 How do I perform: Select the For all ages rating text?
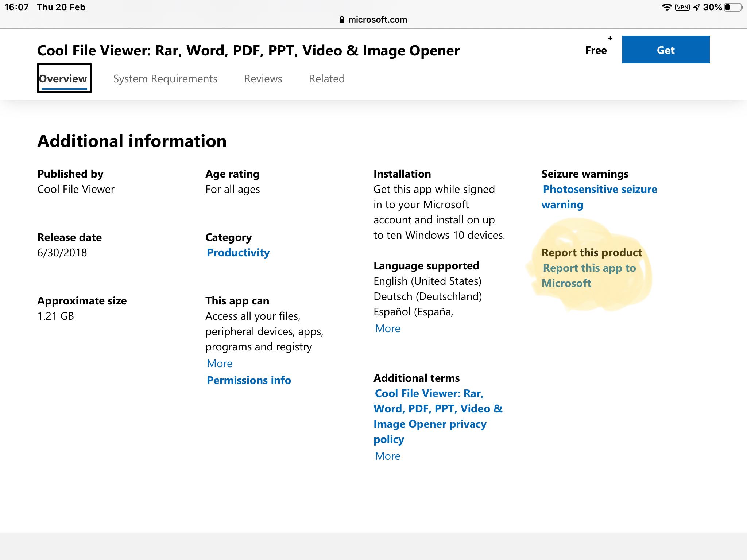[x=233, y=189]
